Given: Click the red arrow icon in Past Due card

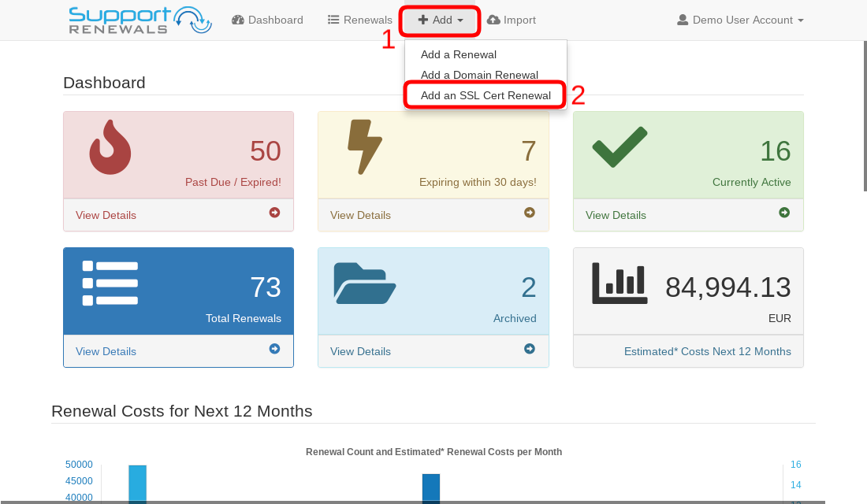Looking at the screenshot, I should (x=274, y=213).
